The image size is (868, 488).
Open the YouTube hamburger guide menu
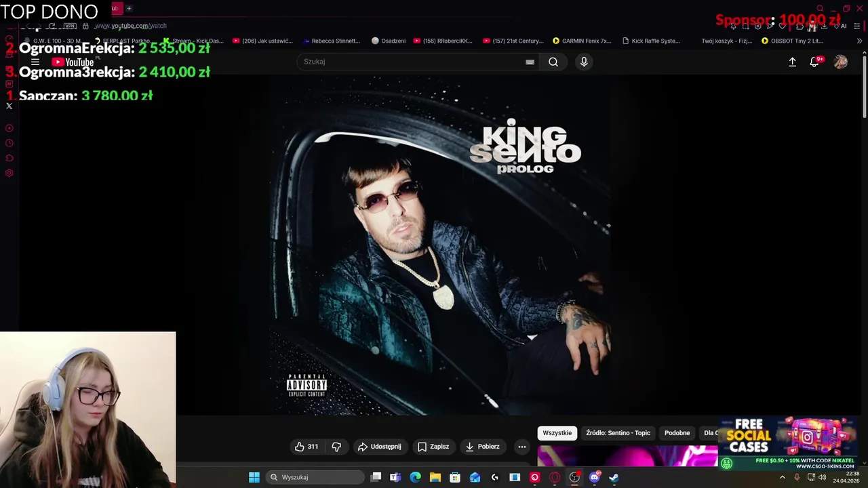pos(35,62)
